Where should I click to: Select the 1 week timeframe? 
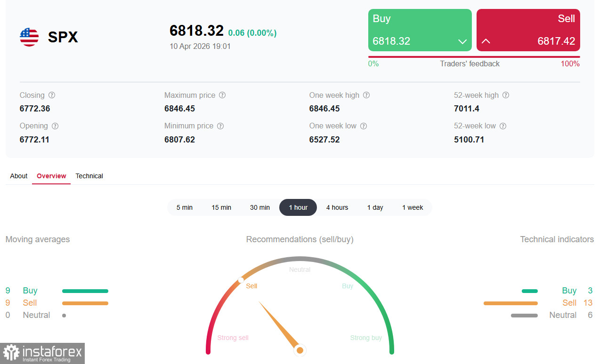pyautogui.click(x=412, y=207)
